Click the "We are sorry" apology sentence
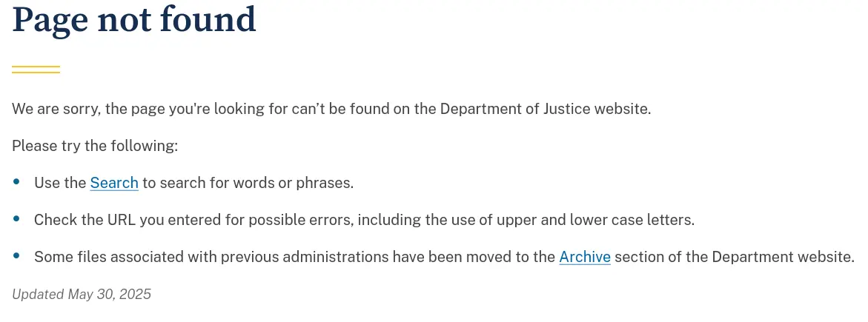 coord(331,109)
